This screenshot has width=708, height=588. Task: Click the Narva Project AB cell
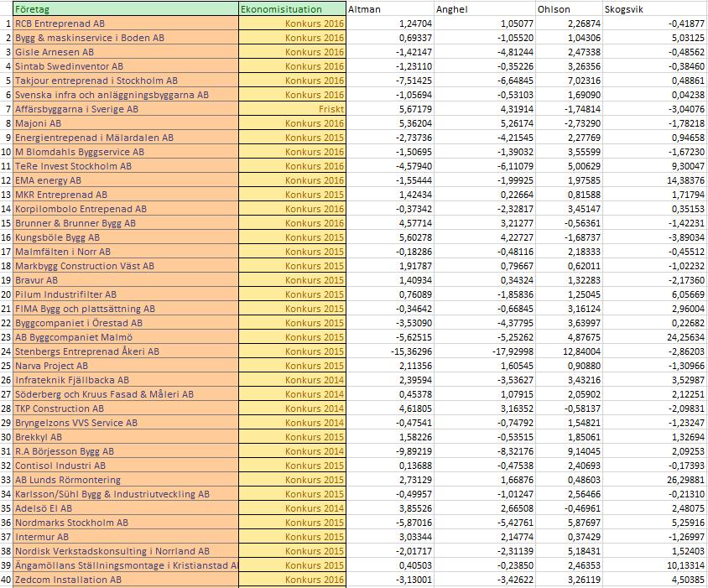(126, 366)
